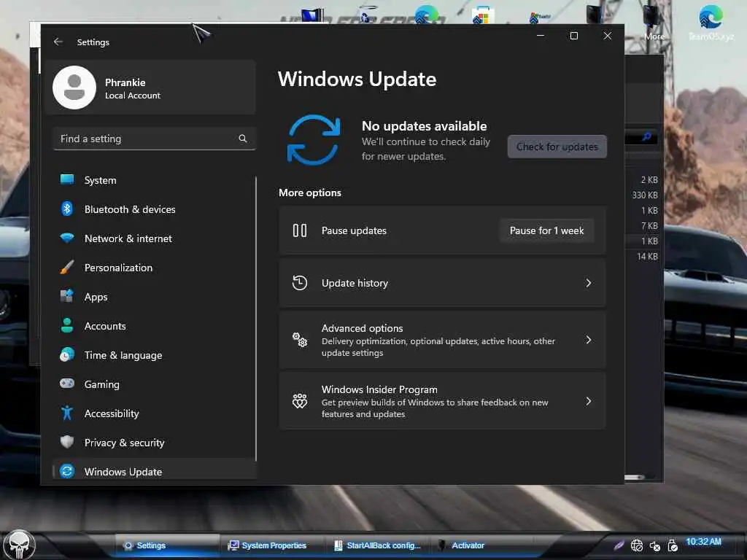Expand the Advanced options chevron

(589, 340)
